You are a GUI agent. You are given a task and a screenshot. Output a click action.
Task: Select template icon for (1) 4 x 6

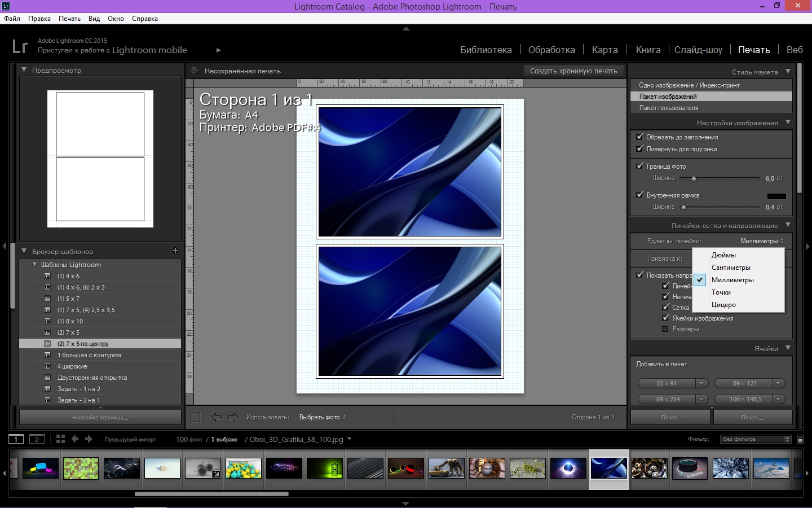click(47, 276)
